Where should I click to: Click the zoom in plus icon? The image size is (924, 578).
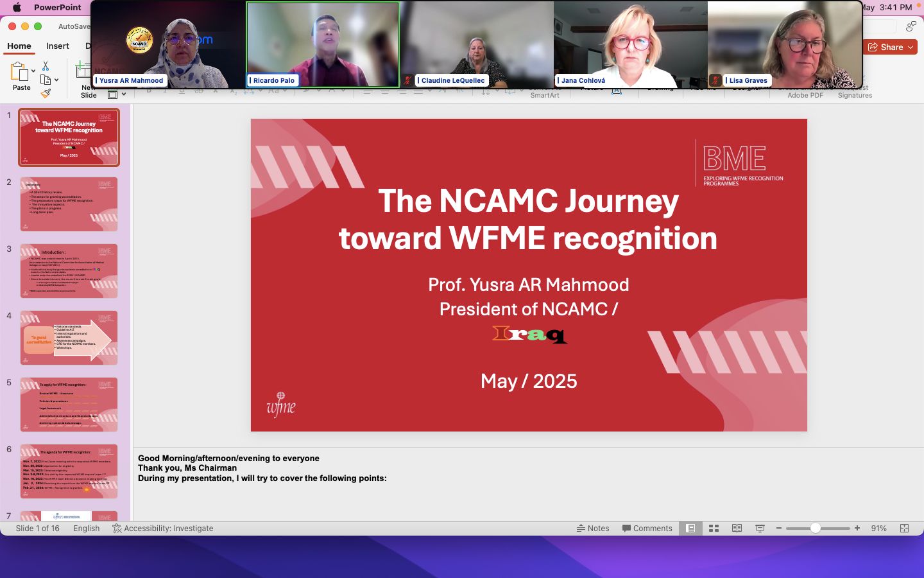tap(857, 529)
